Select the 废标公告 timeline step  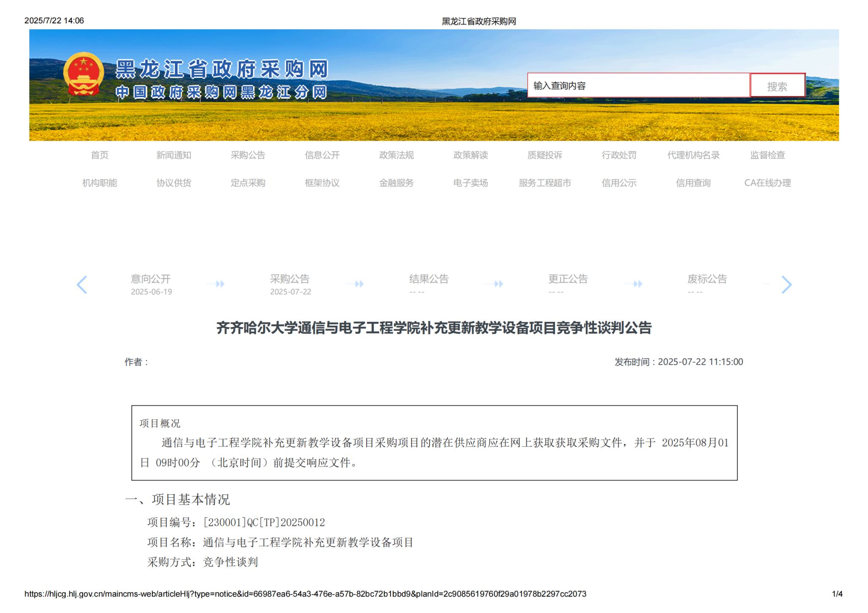(x=707, y=279)
